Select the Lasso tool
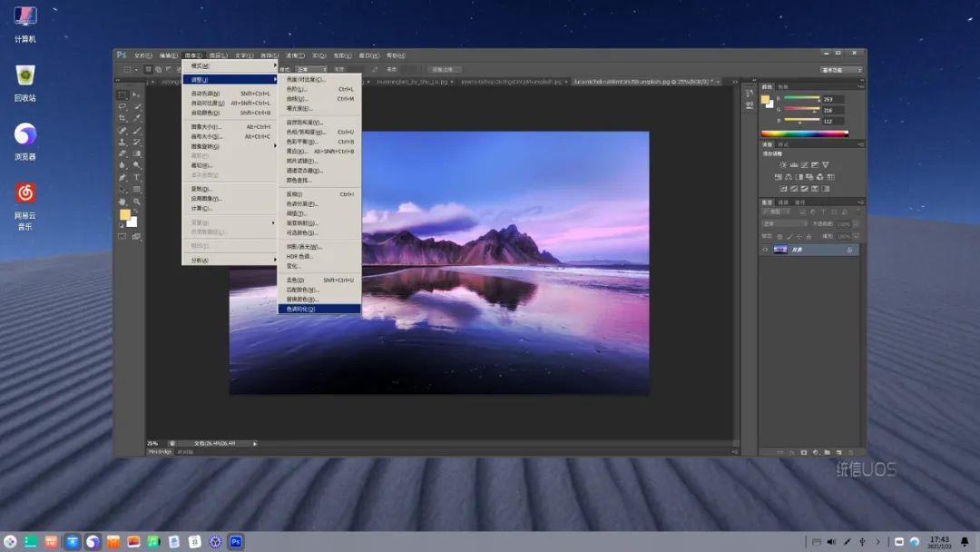 click(122, 107)
